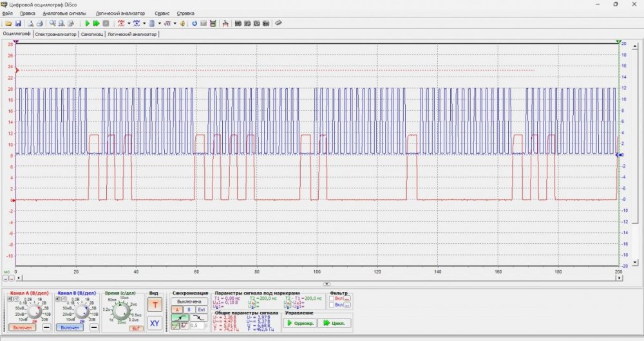Click the open file folder icon
The image size is (644, 341).
point(9,23)
